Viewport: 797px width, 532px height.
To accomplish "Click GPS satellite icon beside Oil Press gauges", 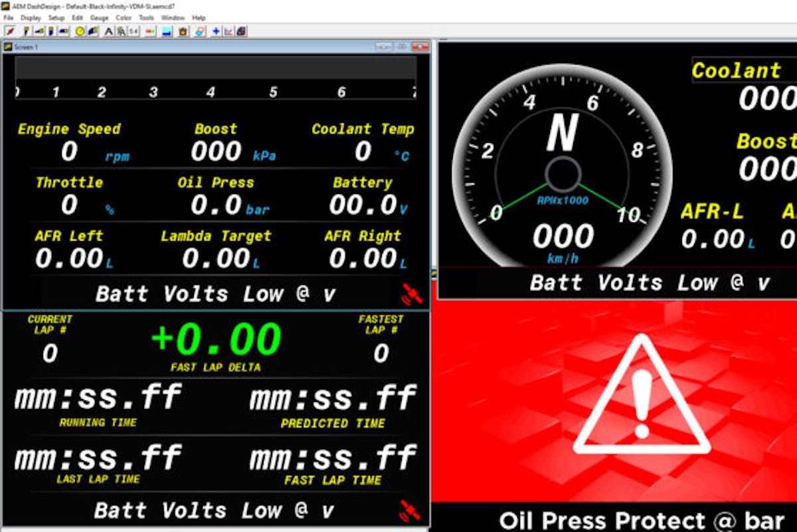I will (411, 293).
